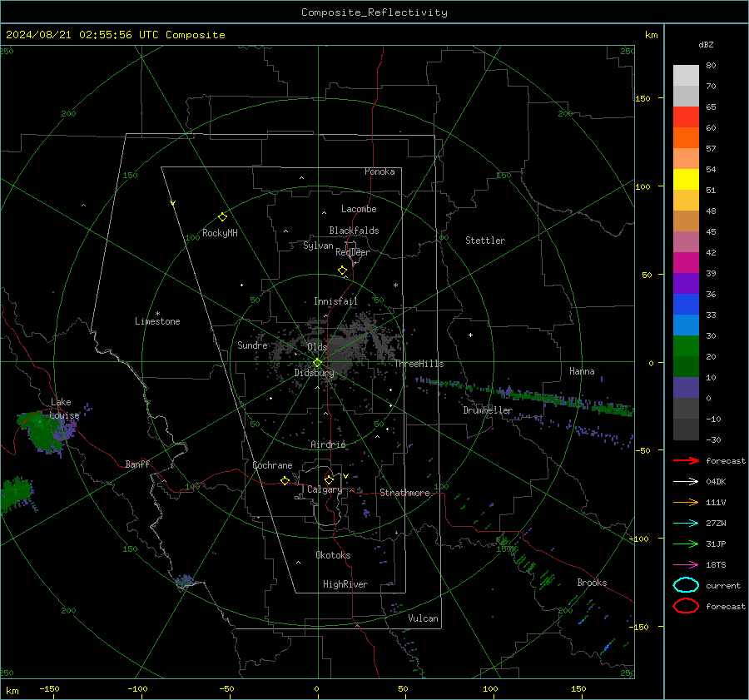Click the 65 dBZ red color swatch
The width and height of the screenshot is (749, 700).
click(686, 117)
